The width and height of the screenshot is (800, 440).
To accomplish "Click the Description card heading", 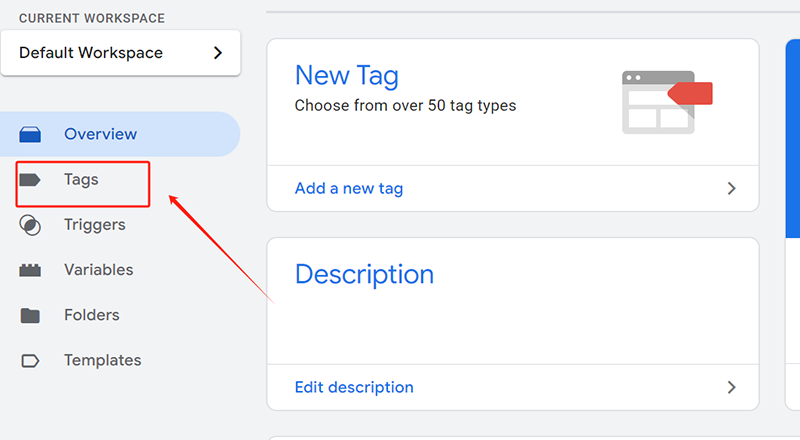I will pos(364,274).
